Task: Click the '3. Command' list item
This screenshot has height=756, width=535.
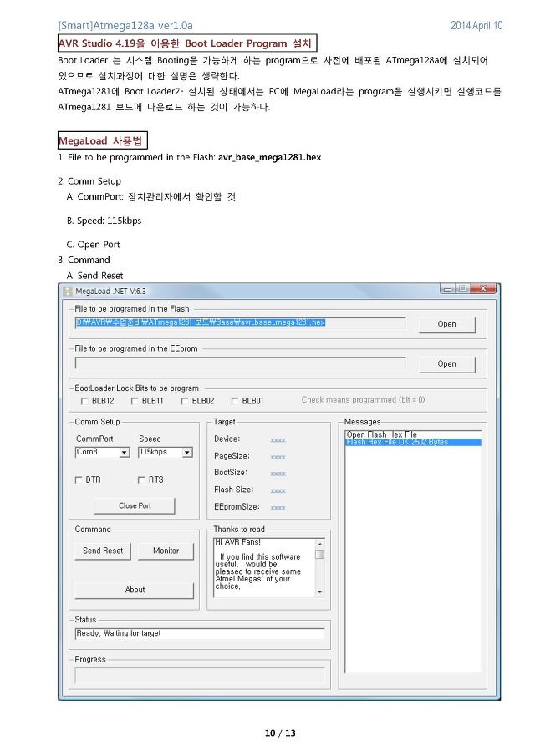Action: point(84,261)
